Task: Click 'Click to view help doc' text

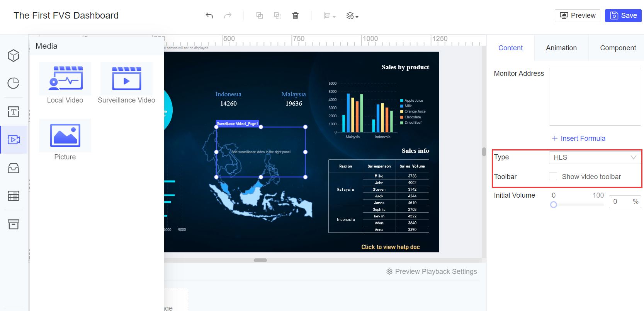Action: [x=391, y=247]
